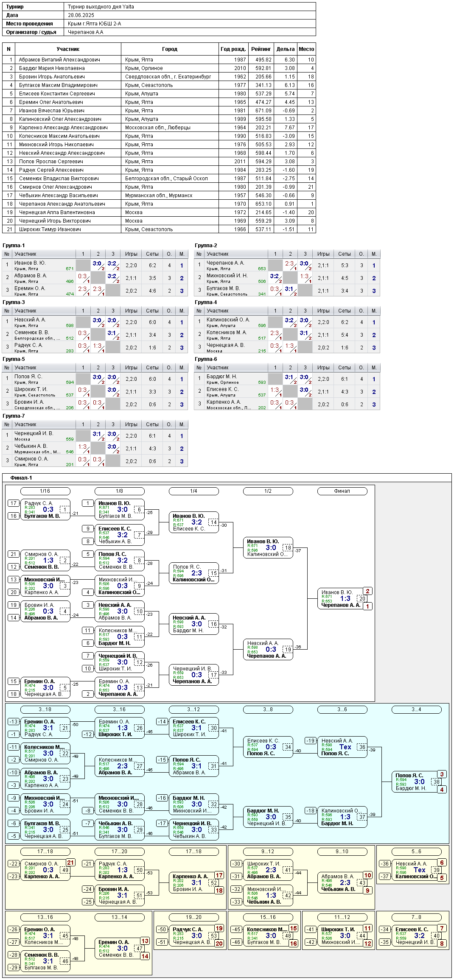Click 'Иванов Вячеслав Юрьевич' in participants table
The image size is (454, 980).
click(x=52, y=111)
